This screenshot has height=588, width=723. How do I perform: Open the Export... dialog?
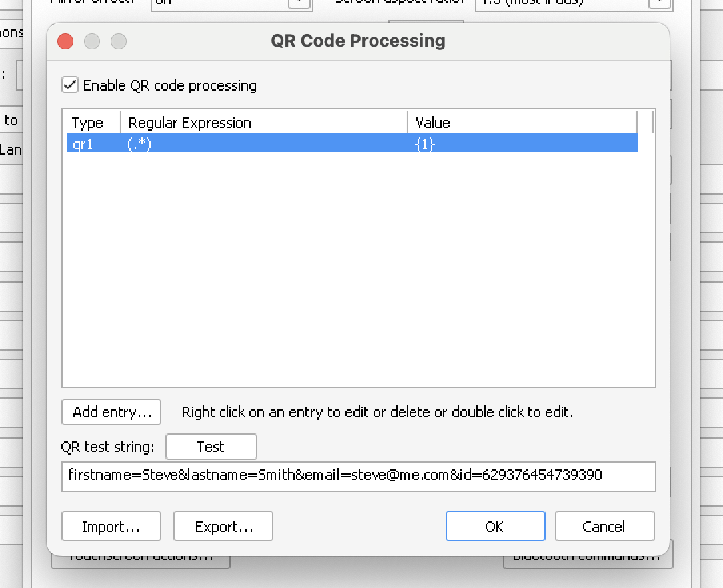pyautogui.click(x=223, y=527)
